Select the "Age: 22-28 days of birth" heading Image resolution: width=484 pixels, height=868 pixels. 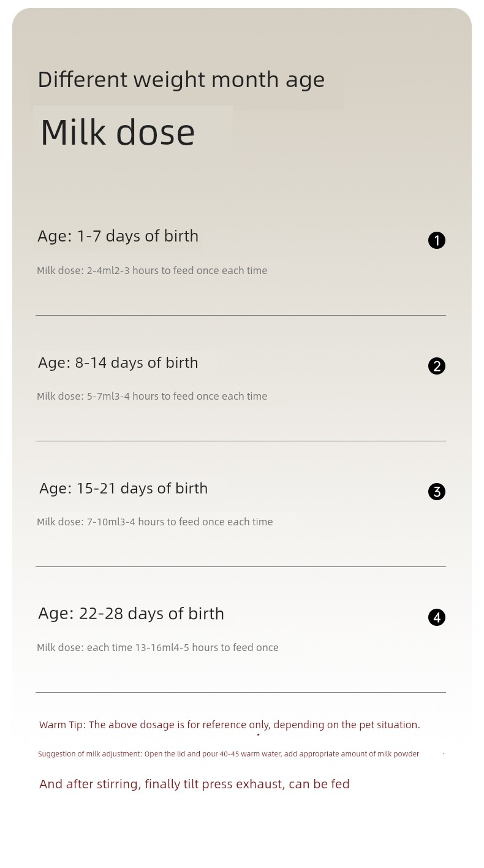[x=131, y=614]
